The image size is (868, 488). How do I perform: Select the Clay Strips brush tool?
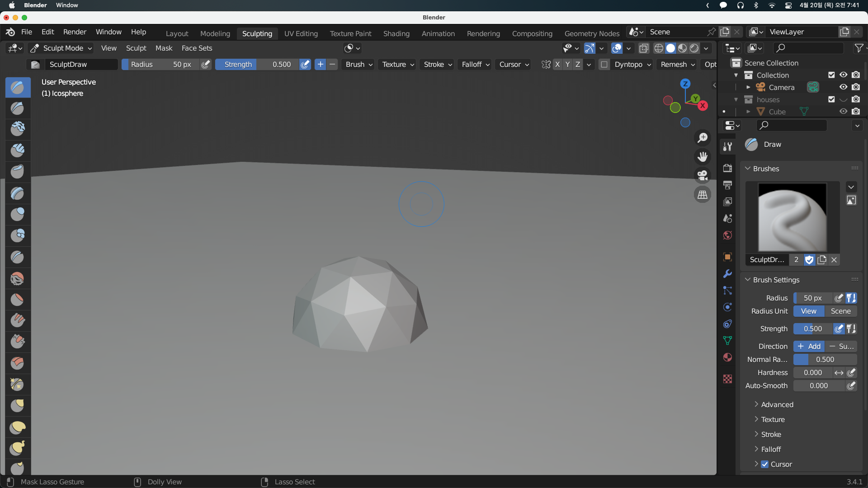click(x=18, y=150)
